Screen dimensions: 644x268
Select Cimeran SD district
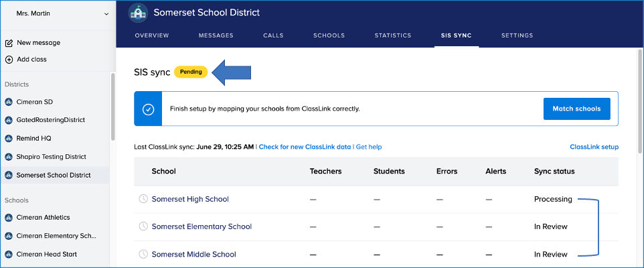[x=35, y=102]
